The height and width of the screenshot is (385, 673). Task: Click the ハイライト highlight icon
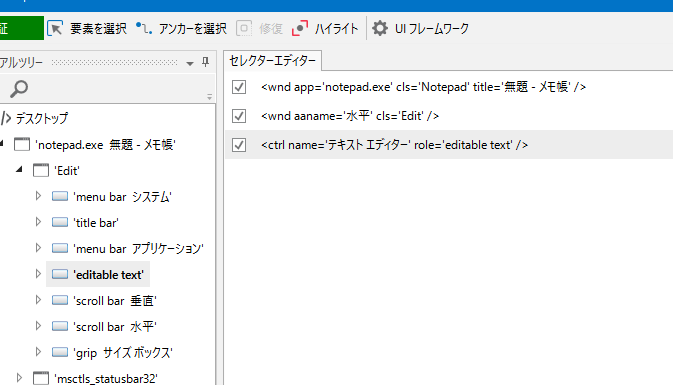300,28
